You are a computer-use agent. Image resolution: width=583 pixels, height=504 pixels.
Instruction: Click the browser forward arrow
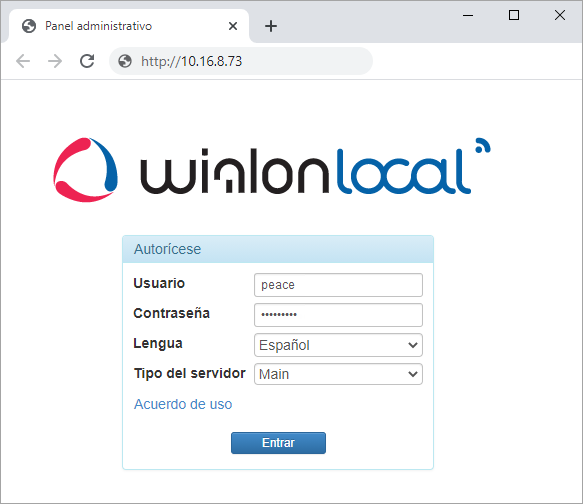pos(55,61)
